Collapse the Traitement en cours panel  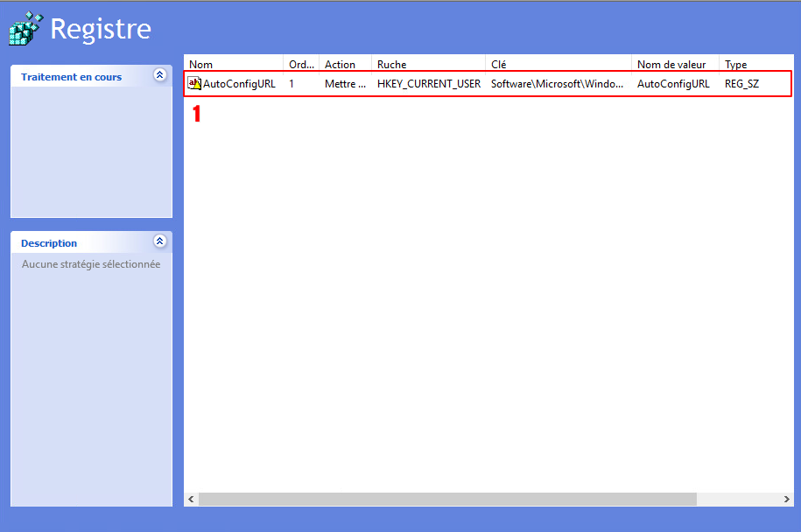click(159, 76)
